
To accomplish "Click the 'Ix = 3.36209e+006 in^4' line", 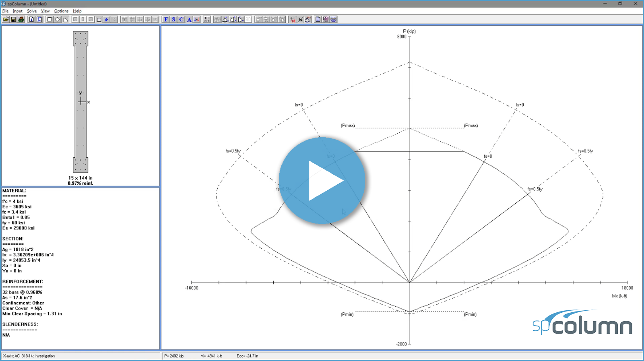I will pos(28,255).
